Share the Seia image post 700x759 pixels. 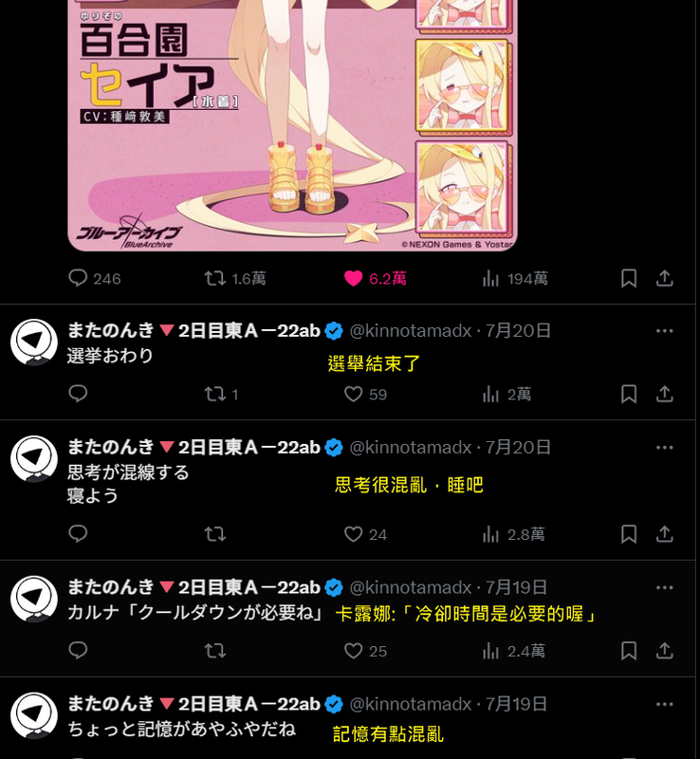click(665, 278)
